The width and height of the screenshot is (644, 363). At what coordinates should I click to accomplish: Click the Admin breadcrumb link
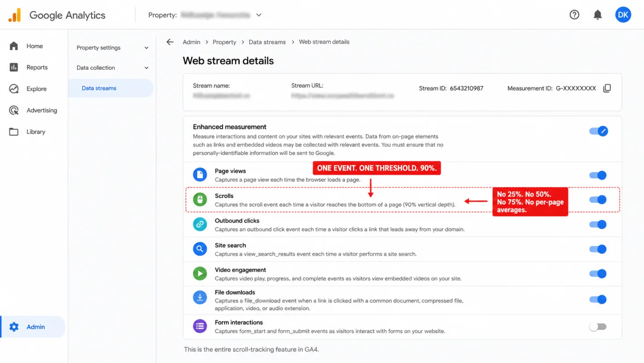click(x=191, y=42)
